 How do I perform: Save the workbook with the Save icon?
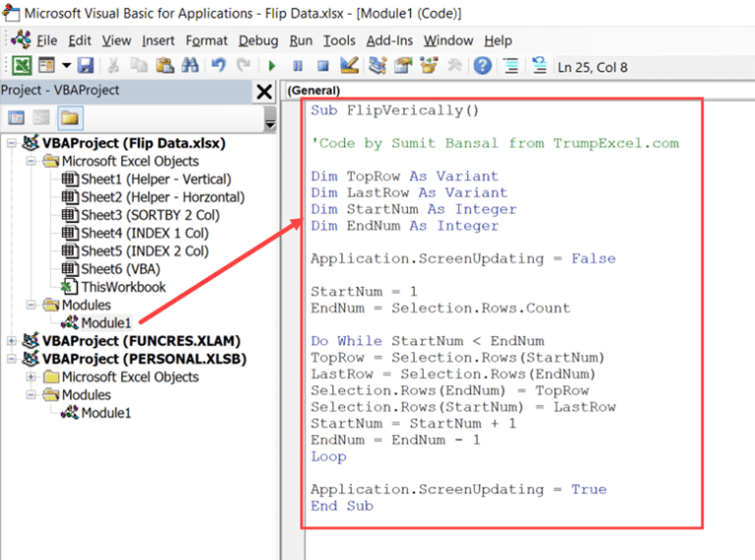click(x=86, y=66)
